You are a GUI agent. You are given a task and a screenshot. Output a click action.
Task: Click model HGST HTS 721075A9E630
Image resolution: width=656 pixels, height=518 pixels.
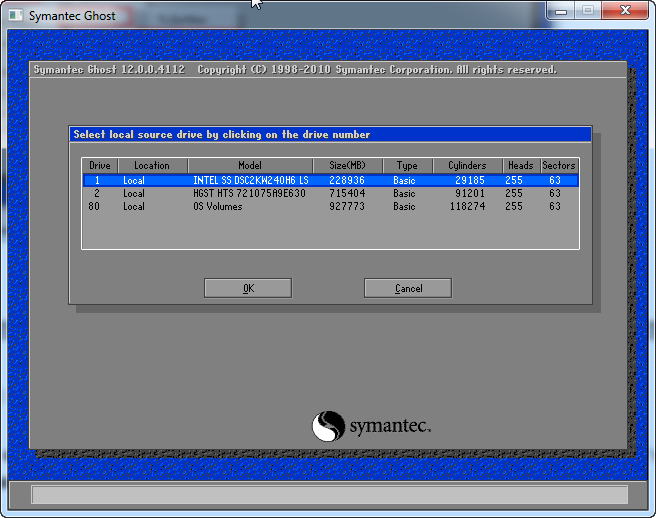[249, 193]
